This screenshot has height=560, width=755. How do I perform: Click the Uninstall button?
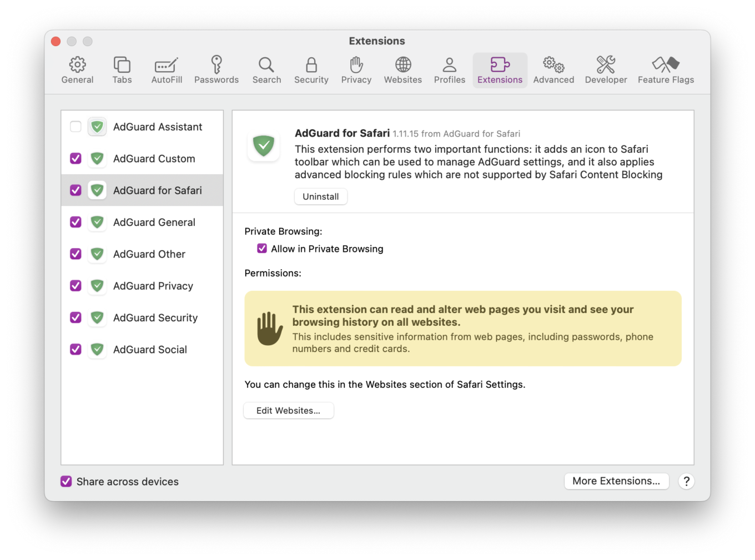pos(320,196)
